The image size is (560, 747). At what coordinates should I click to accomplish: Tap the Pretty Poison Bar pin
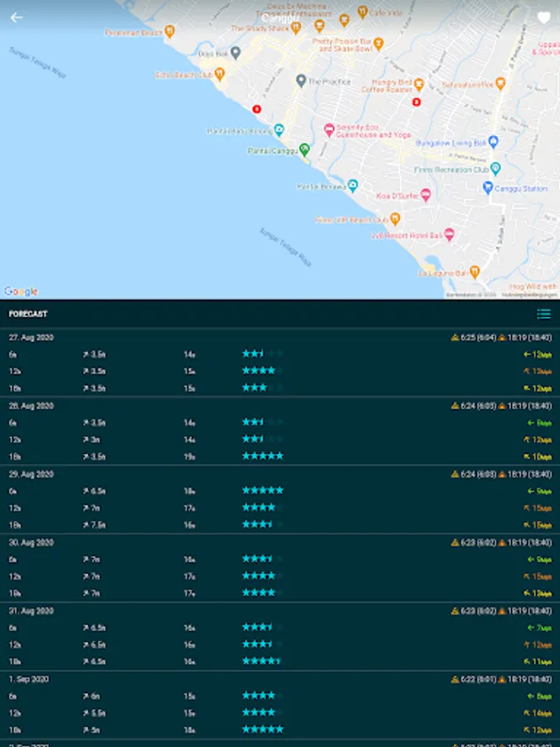click(378, 44)
